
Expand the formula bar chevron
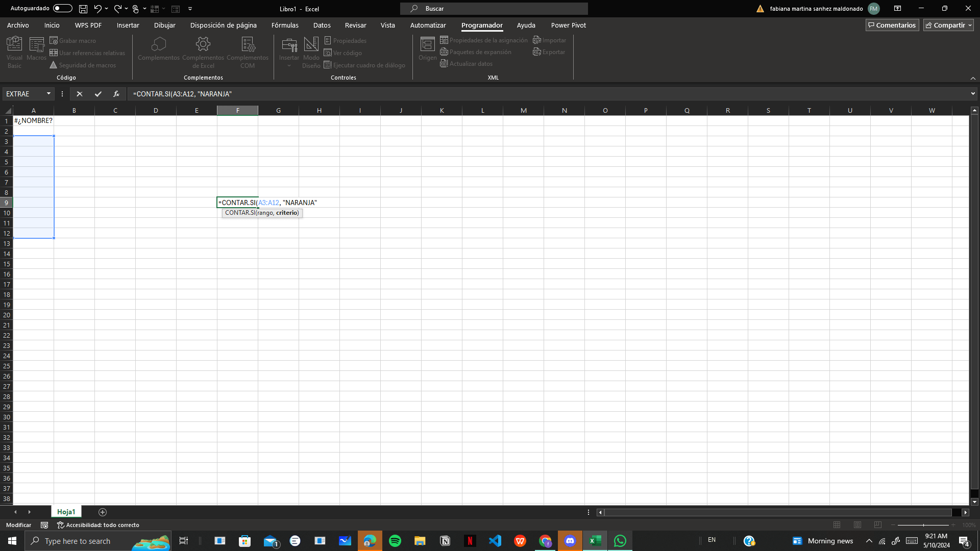973,94
